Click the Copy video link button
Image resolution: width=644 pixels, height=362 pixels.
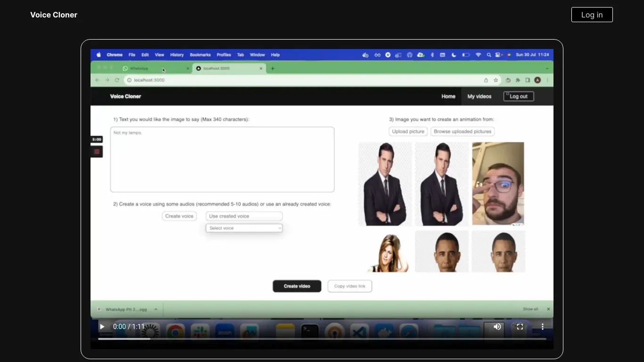click(x=350, y=286)
